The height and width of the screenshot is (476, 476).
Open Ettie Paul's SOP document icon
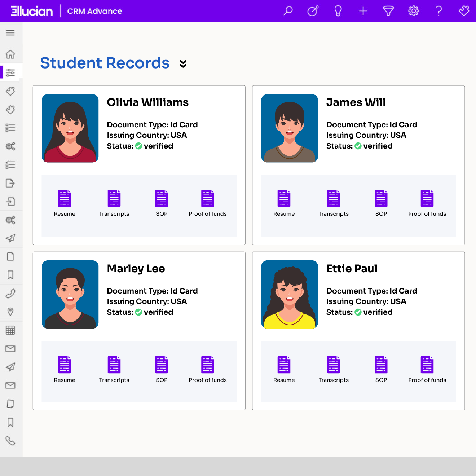[381, 365]
